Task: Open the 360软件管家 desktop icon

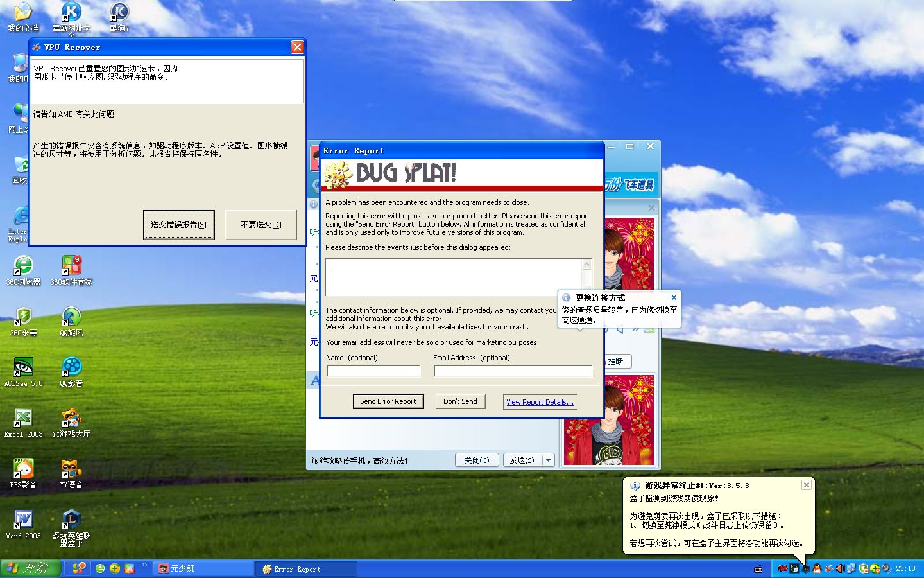Action: pyautogui.click(x=71, y=270)
